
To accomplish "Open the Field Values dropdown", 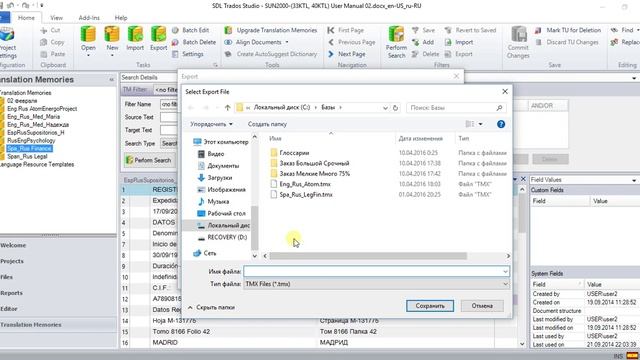I will click(634, 180).
